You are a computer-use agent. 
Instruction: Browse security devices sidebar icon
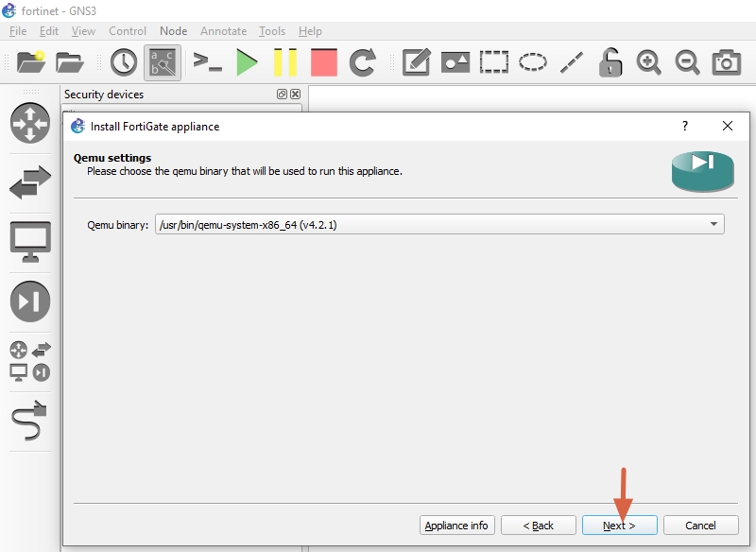point(30,302)
